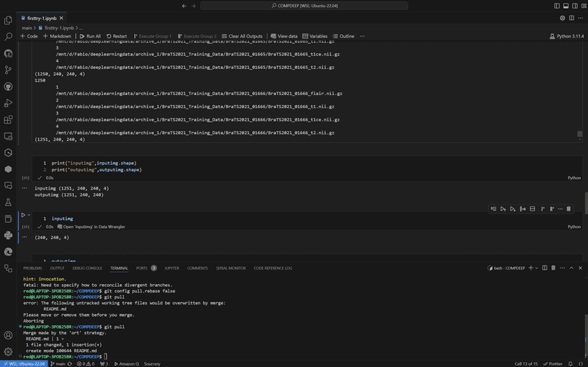Viewport: 588px width, 367px height.
Task: Open the Extensions view
Action: click(9, 120)
